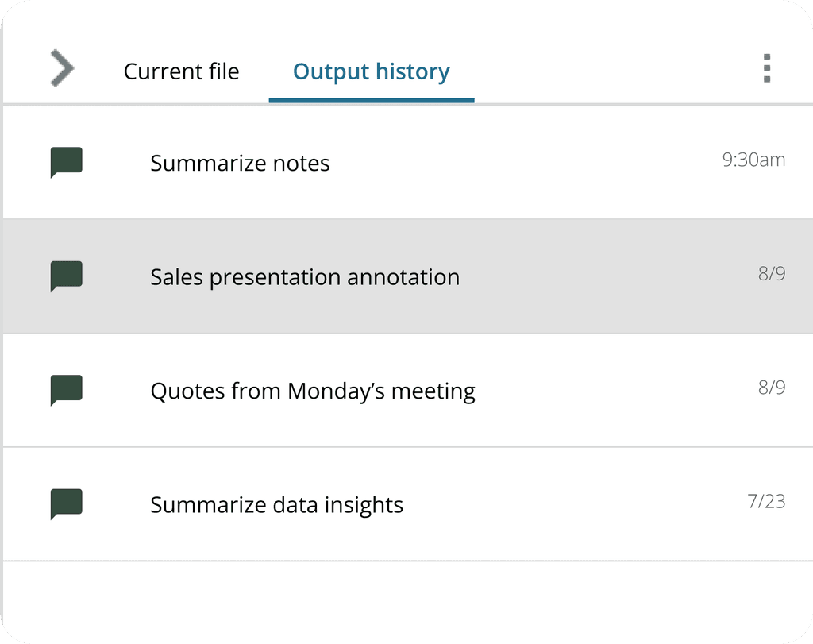Viewport: 813px width, 644px height.
Task: Click the blue underline beneath Output history
Action: pos(372,100)
